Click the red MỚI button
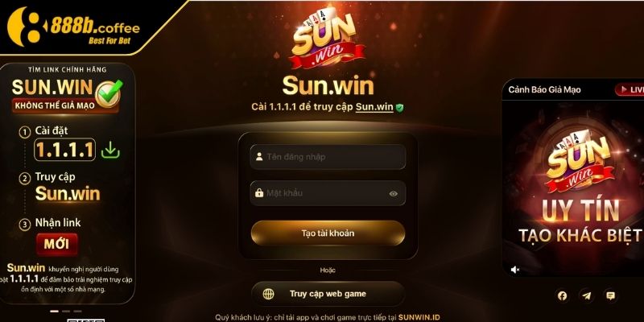 (56, 245)
